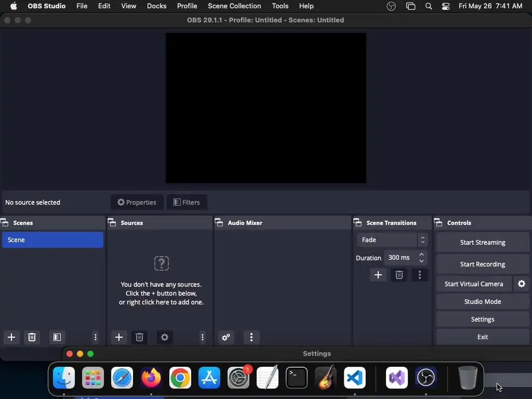
Task: Open the Tools menu
Action: pyautogui.click(x=280, y=6)
